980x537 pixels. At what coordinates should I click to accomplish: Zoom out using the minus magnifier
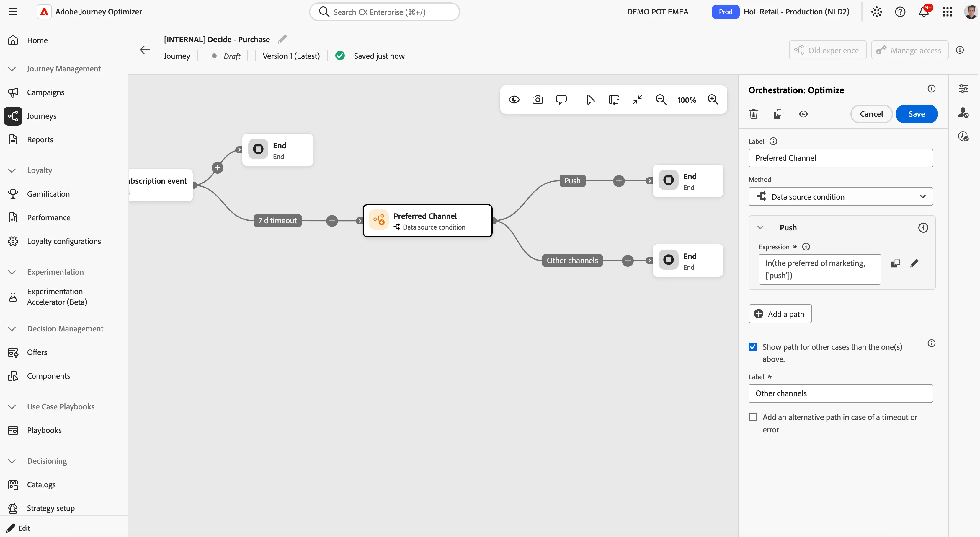(661, 100)
